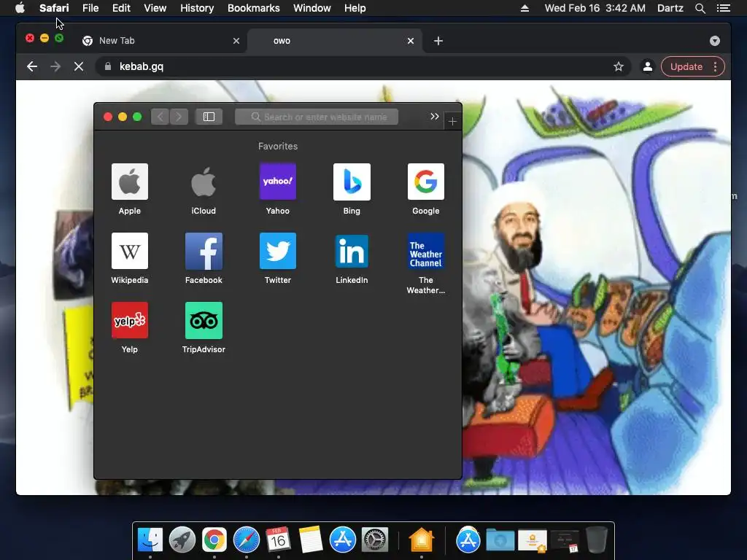Open Calendar from the Dock

(x=278, y=540)
